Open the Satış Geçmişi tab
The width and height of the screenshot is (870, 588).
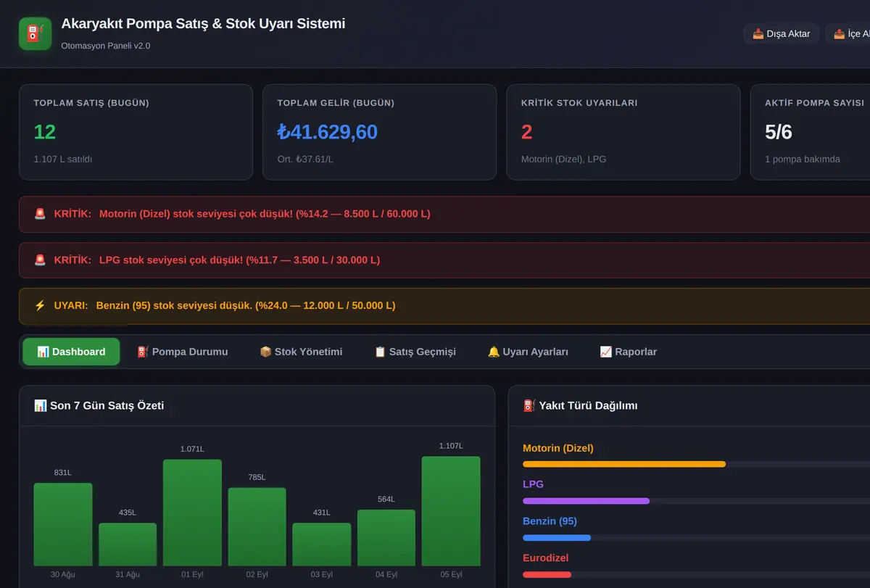coord(415,352)
